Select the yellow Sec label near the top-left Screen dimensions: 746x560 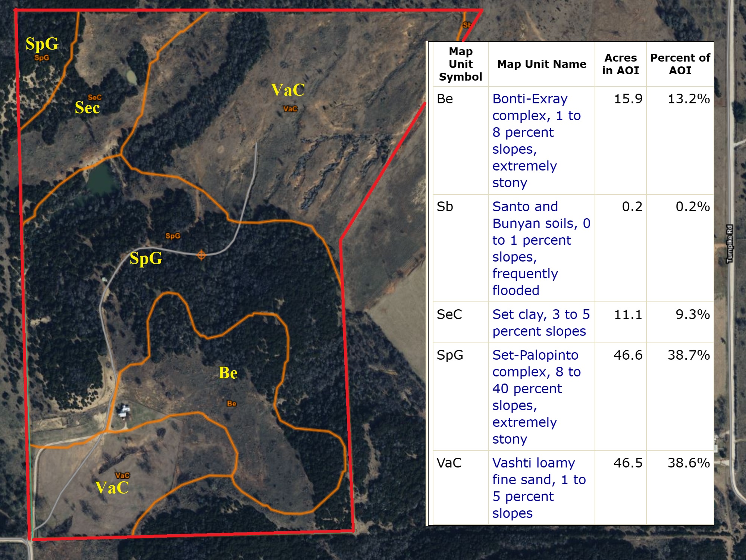[x=87, y=108]
